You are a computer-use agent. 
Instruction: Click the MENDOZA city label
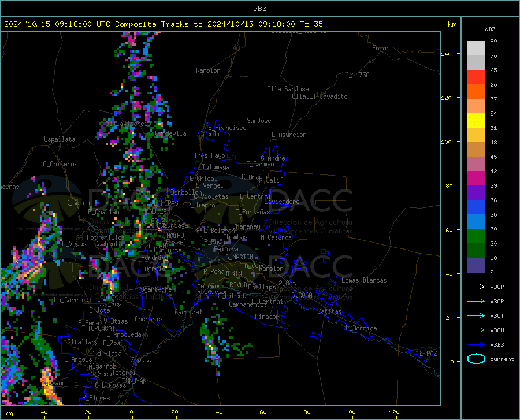(x=154, y=211)
